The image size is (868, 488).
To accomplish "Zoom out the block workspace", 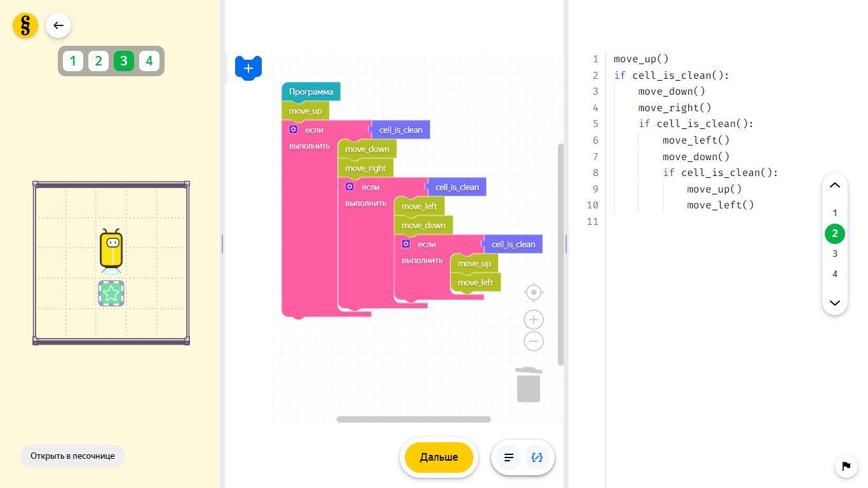I will [534, 341].
